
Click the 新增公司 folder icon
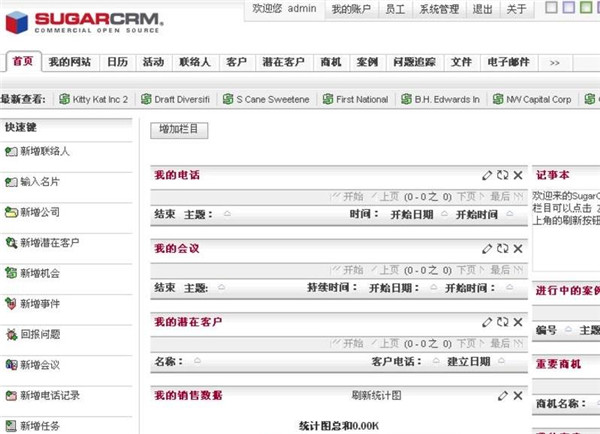tap(11, 212)
